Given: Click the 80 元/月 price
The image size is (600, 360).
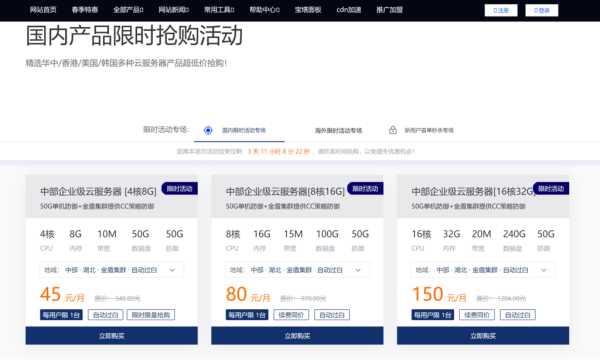Looking at the screenshot, I should [248, 295].
